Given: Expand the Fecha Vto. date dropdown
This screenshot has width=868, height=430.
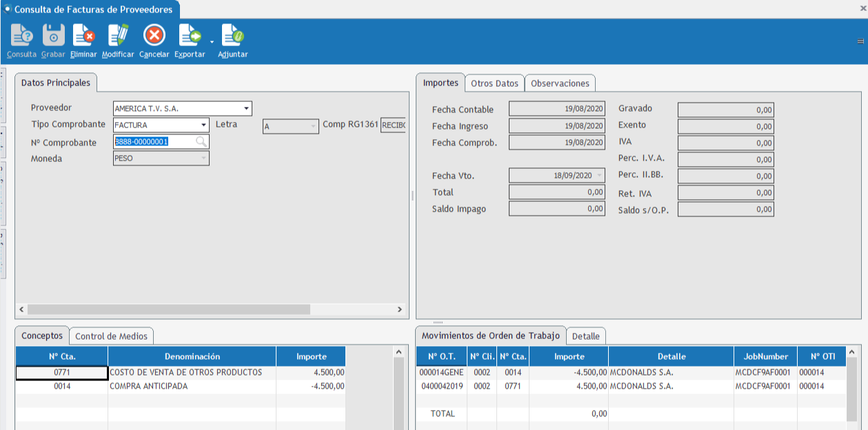Looking at the screenshot, I should (598, 176).
